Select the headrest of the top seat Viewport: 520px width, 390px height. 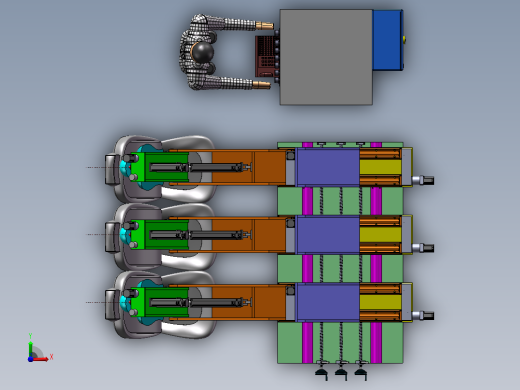point(112,169)
